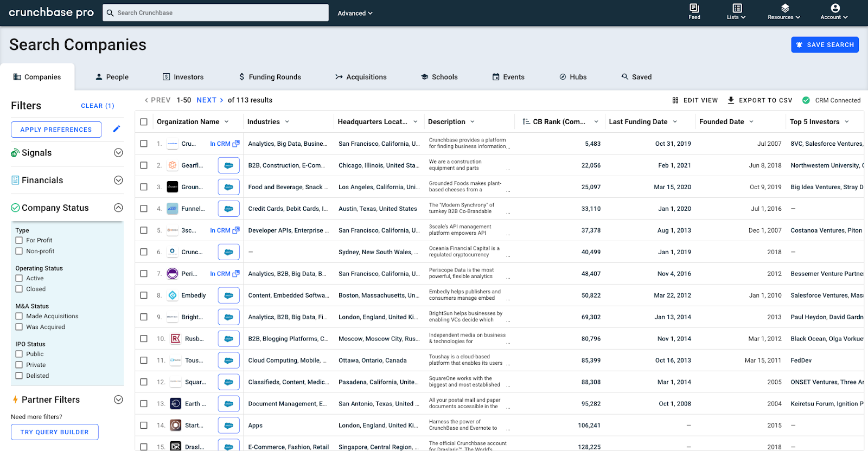Screen dimensions: 868x451
Task: Clear the one applied filter
Action: point(98,106)
